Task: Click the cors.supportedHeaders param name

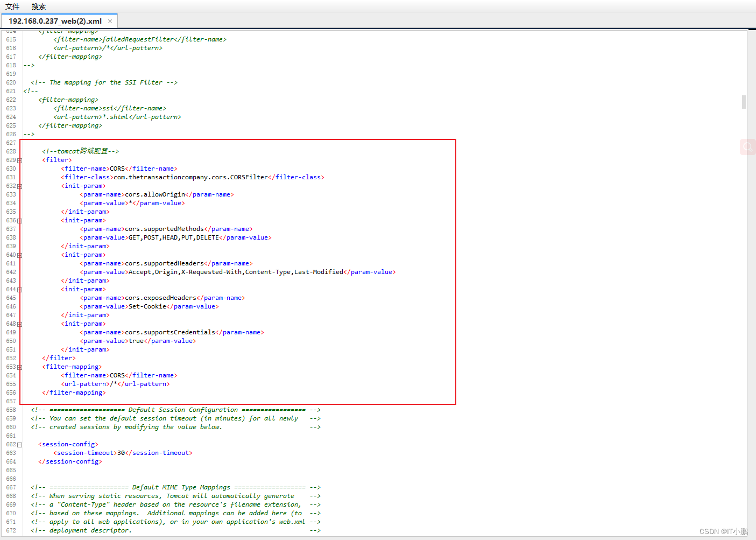Action: pyautogui.click(x=165, y=263)
